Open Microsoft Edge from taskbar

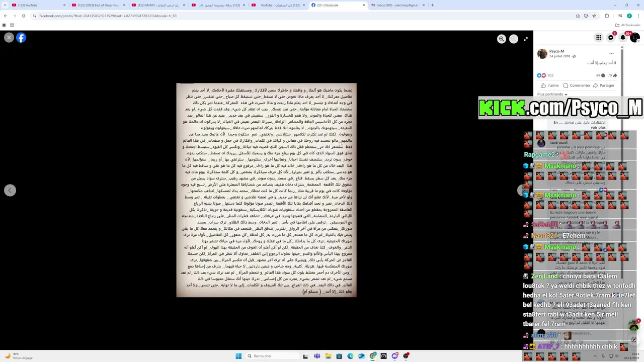coord(350,356)
